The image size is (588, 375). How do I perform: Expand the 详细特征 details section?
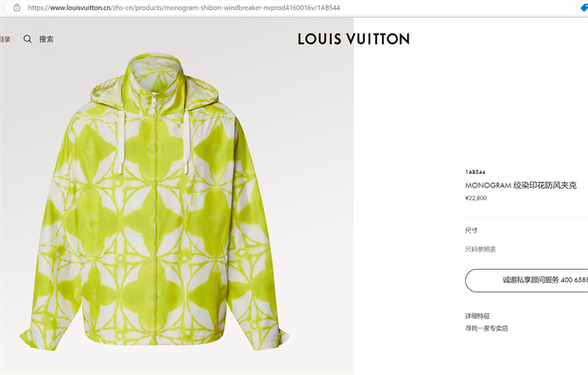click(477, 316)
